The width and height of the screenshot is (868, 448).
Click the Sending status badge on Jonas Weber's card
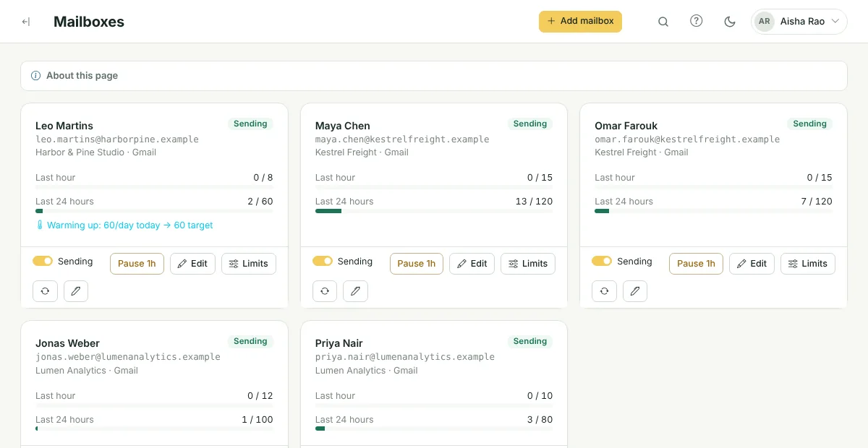pyautogui.click(x=250, y=341)
